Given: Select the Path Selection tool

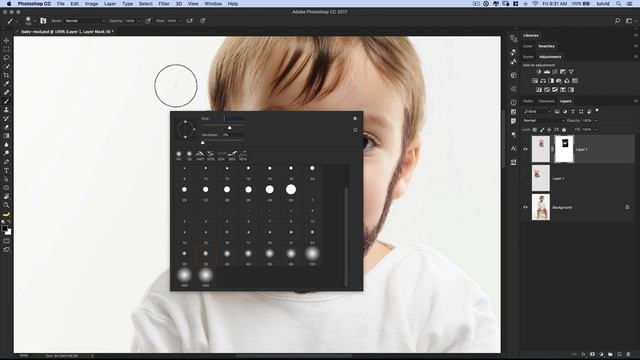Looking at the screenshot, I should [6, 179].
